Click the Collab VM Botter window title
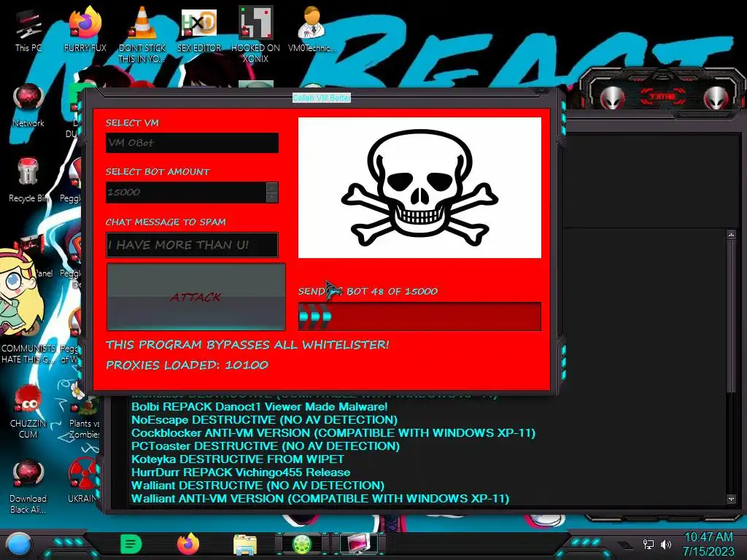 (322, 98)
